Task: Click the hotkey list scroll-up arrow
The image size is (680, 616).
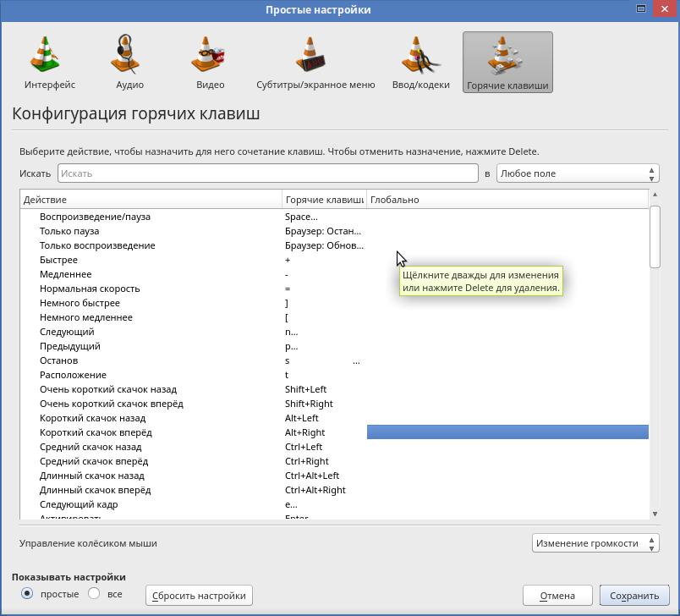Action: tap(655, 195)
